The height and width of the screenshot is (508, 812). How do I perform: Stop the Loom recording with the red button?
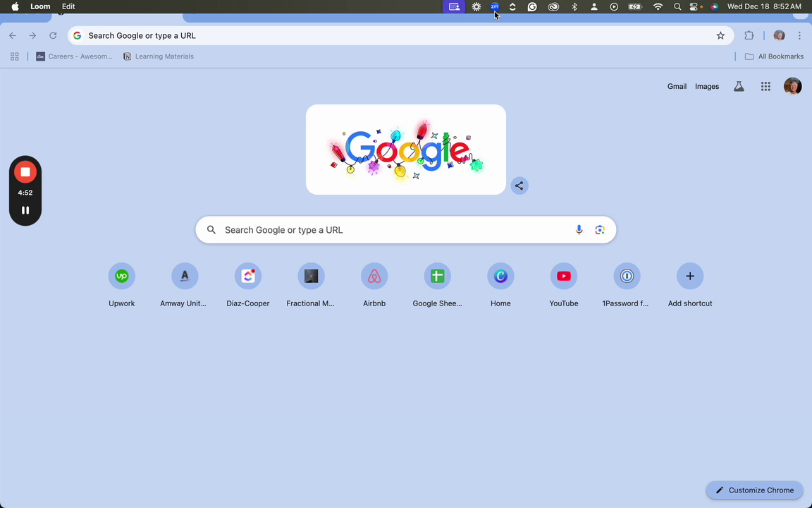coord(25,172)
